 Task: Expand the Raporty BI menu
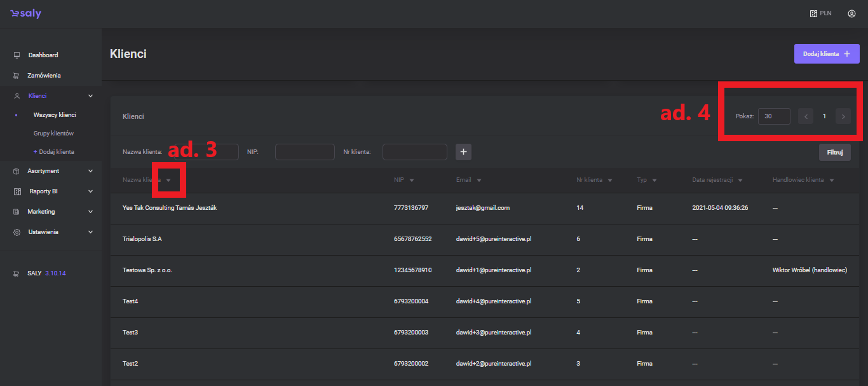90,191
